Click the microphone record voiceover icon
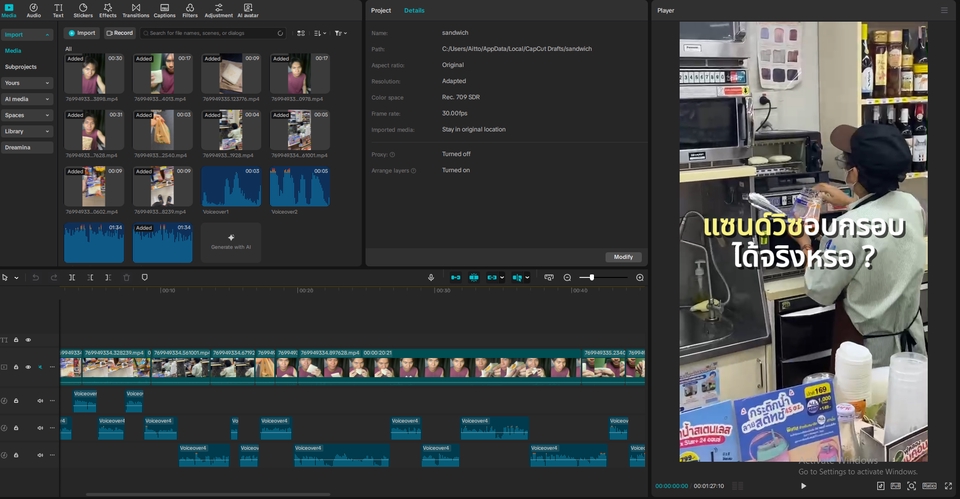 coord(431,277)
